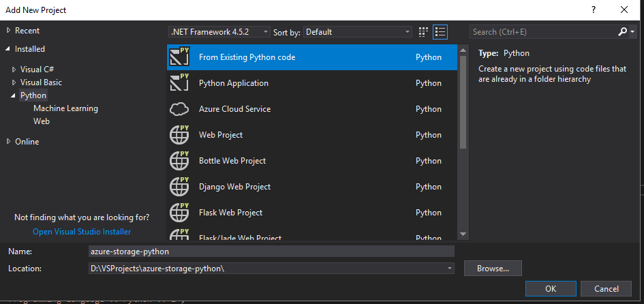Open the search options dropdown arrow
644x304 pixels.
(x=632, y=31)
